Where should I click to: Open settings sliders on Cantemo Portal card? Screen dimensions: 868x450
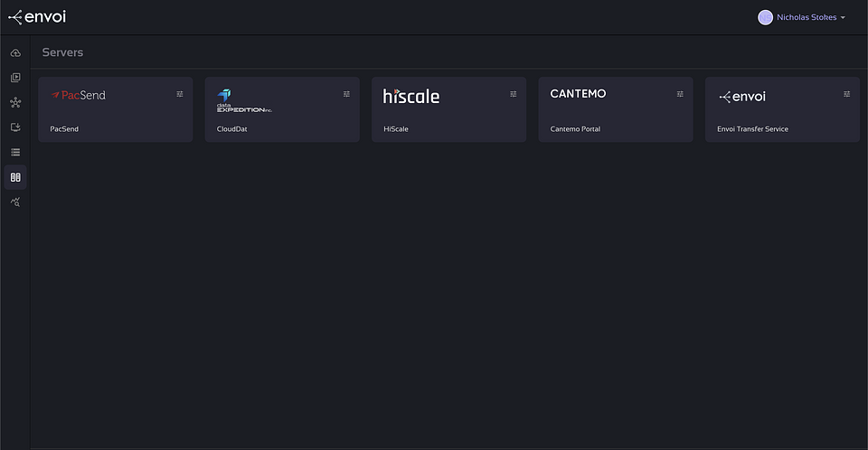(680, 94)
